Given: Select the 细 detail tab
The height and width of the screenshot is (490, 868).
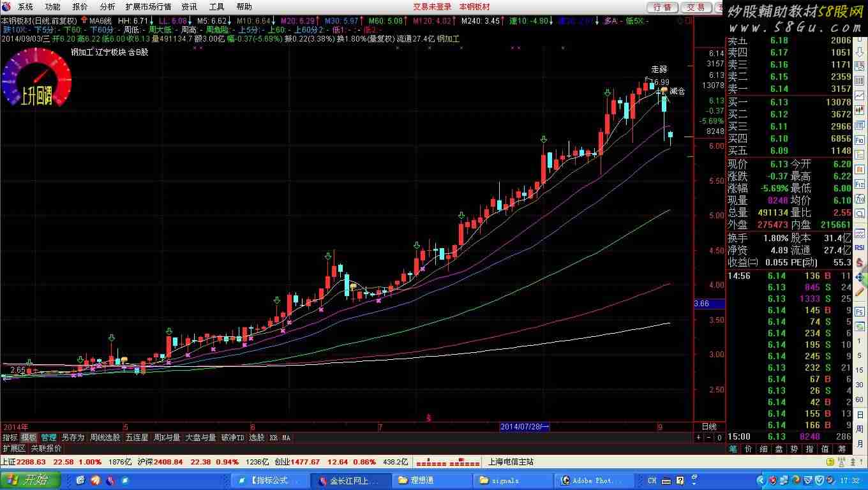Looking at the screenshot, I should pos(764,449).
